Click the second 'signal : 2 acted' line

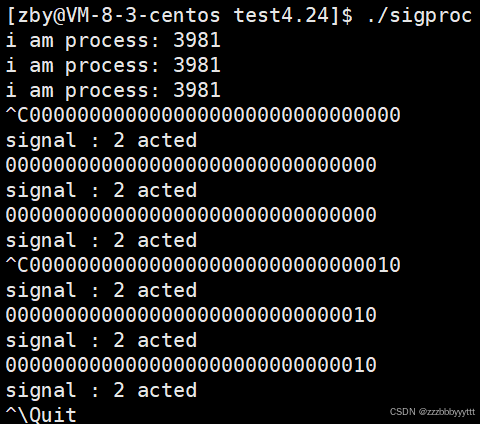pos(101,191)
